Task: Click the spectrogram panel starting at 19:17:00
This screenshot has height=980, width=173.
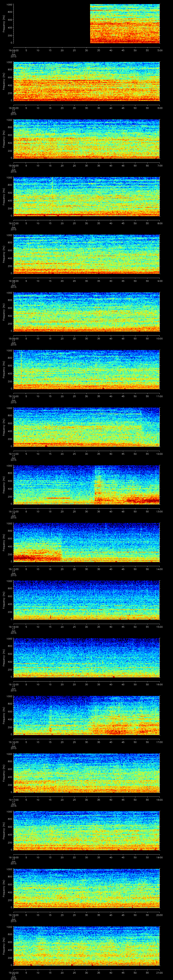Action: pyautogui.click(x=87, y=773)
